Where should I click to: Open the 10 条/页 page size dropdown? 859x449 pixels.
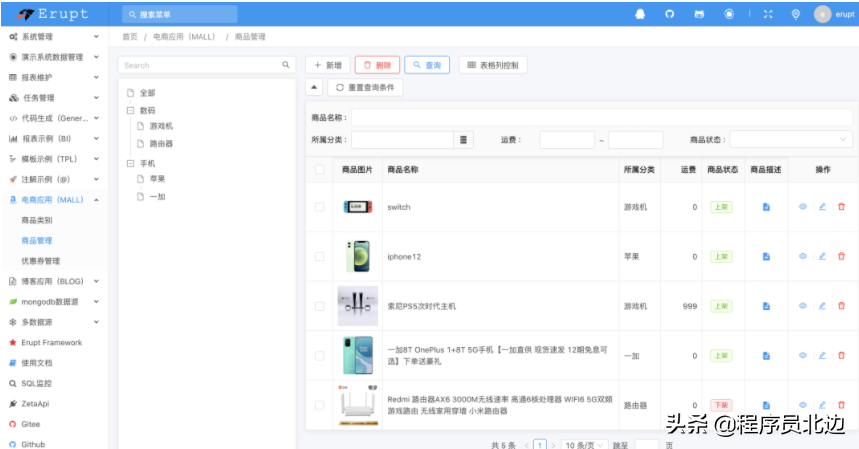(x=584, y=445)
